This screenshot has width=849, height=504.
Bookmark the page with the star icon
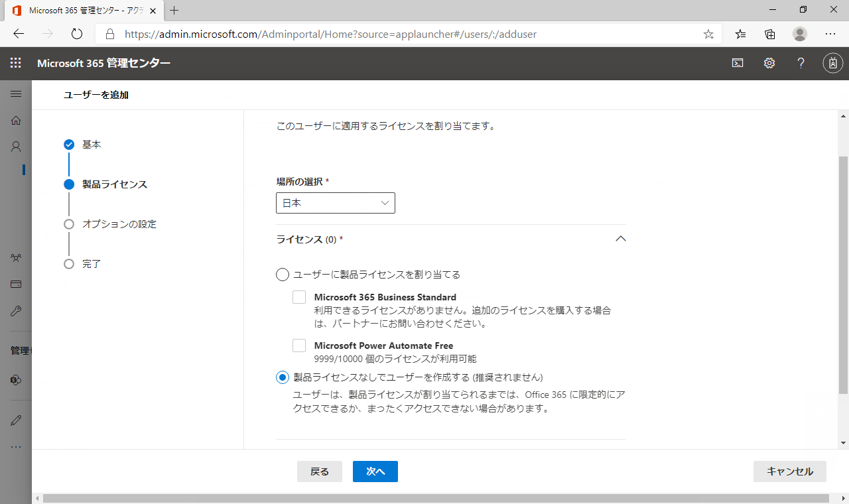point(708,34)
